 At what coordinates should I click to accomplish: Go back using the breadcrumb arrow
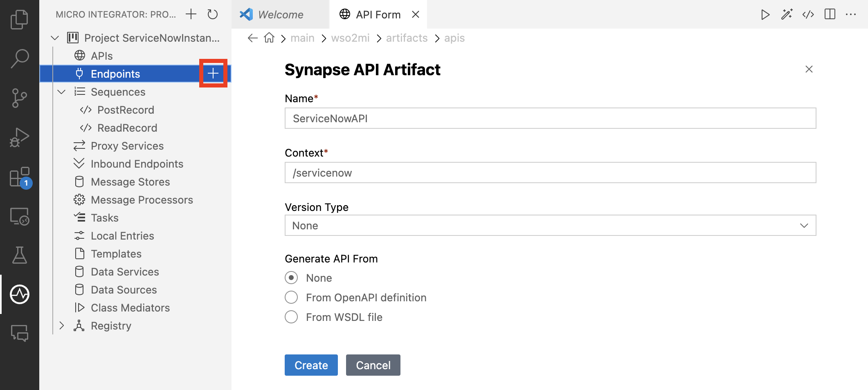[x=253, y=38]
